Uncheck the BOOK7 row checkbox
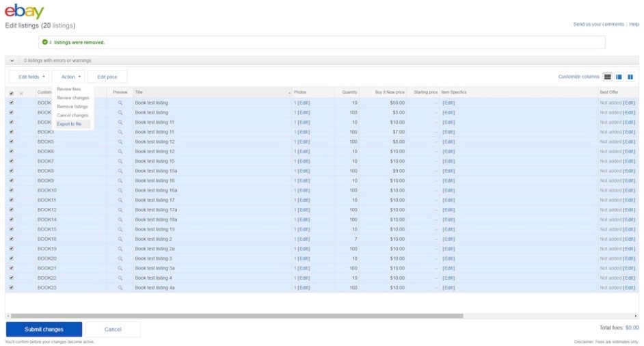 tap(11, 161)
